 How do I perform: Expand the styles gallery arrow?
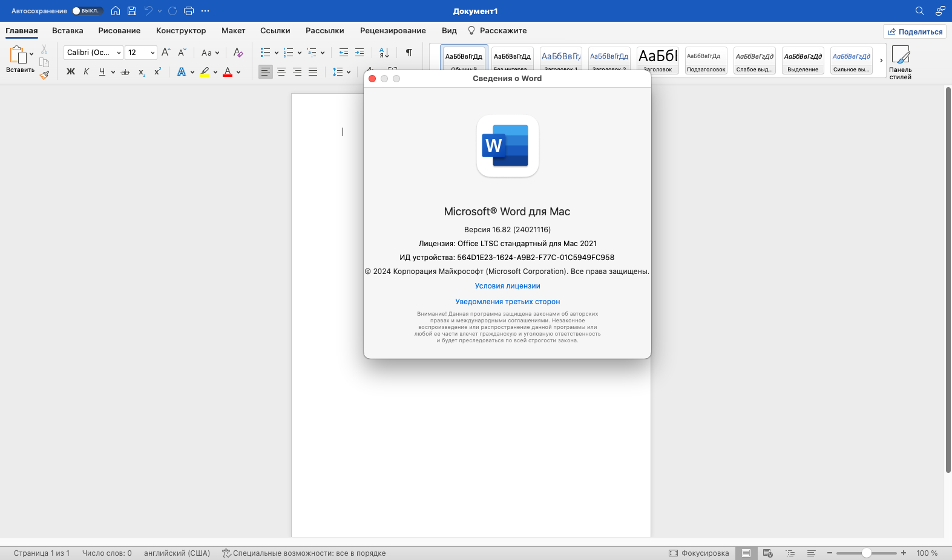881,60
